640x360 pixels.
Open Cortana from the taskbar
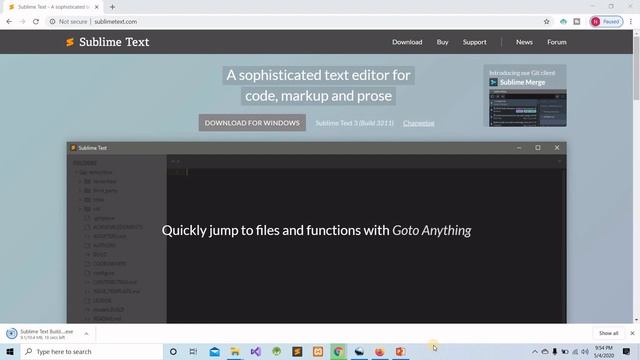(173, 351)
